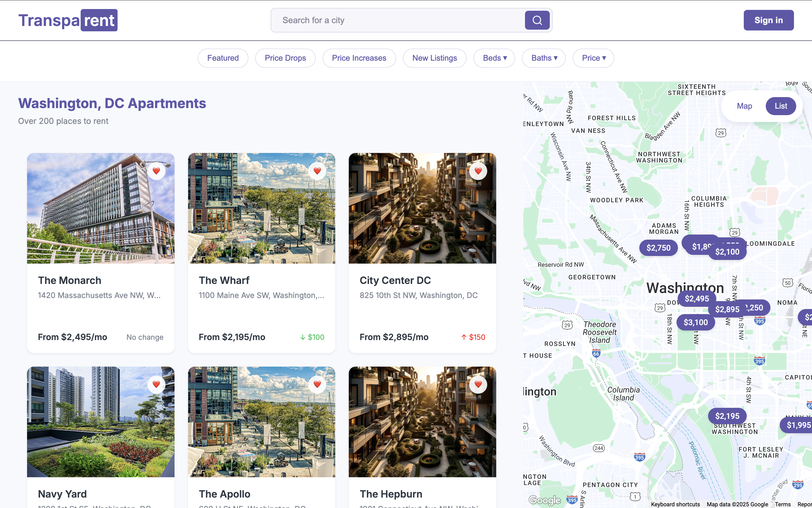
Task: Click the search magnifier button
Action: pos(537,20)
